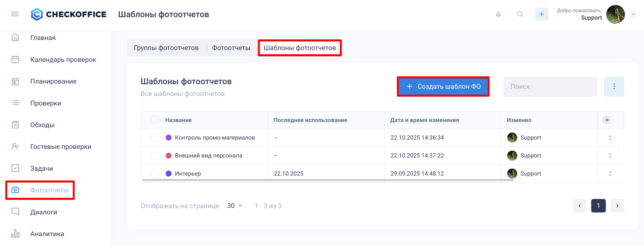Open Календарь проверок calendar icon in sidebar
This screenshot has width=644, height=246.
[x=15, y=60]
